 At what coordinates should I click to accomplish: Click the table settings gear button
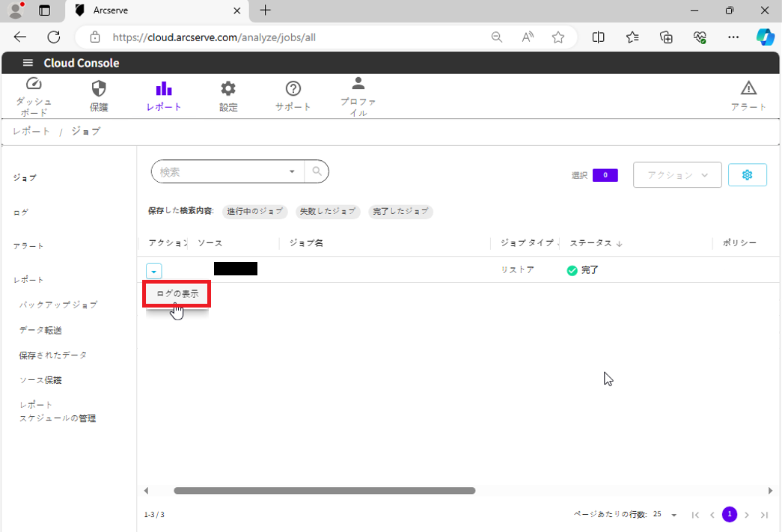tap(747, 174)
